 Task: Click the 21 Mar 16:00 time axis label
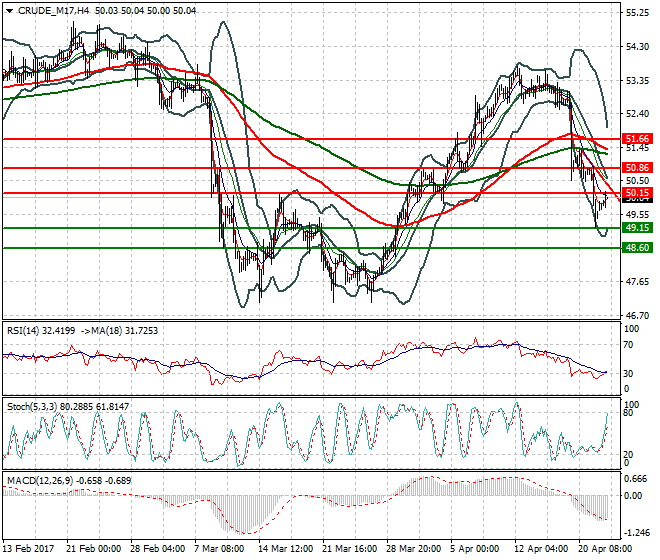(x=349, y=549)
